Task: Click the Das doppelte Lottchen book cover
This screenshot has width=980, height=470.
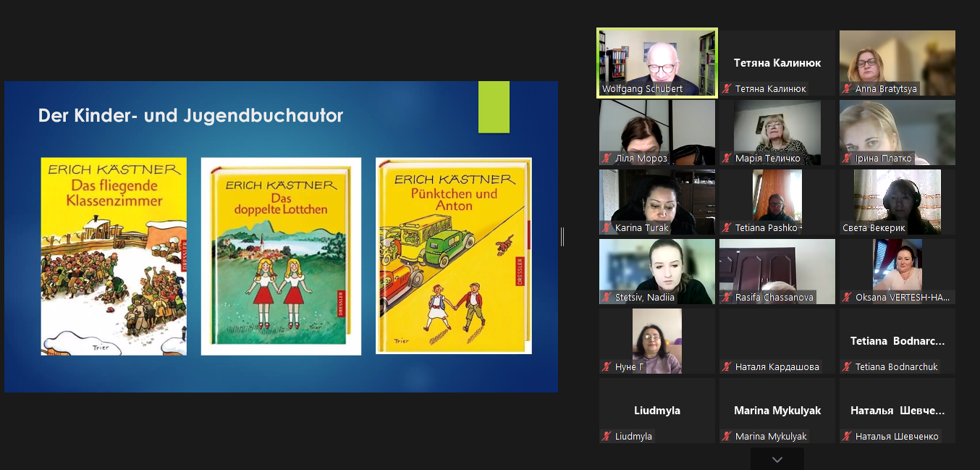Action: coord(281,256)
